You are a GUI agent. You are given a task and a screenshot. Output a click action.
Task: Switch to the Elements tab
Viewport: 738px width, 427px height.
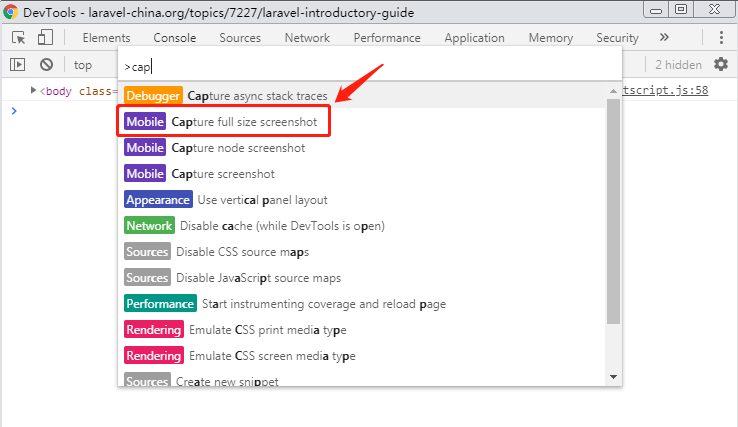click(x=106, y=38)
